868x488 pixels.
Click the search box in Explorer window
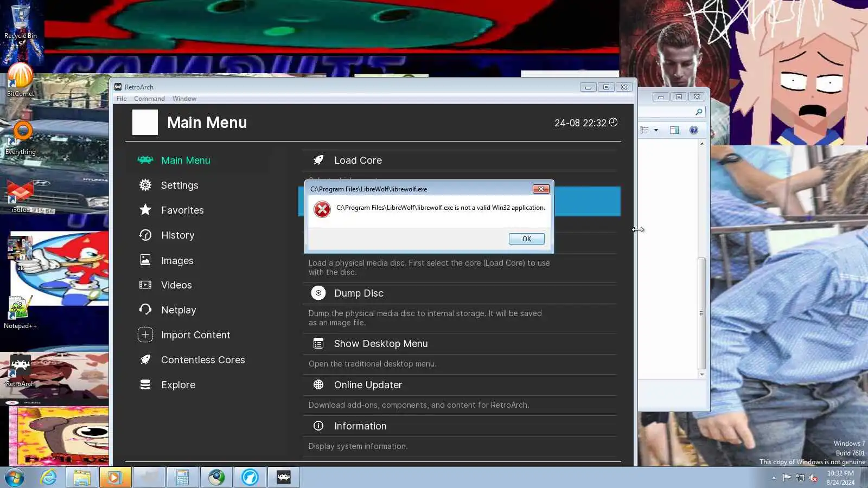672,112
